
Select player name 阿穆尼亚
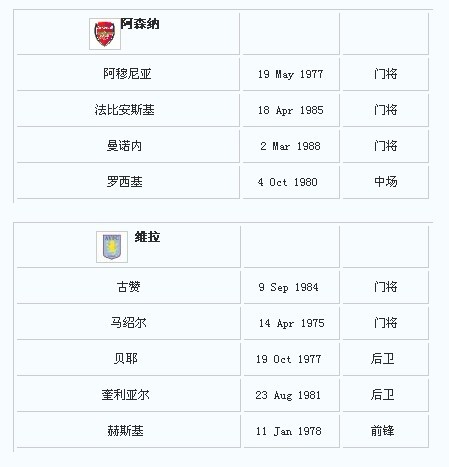tap(127, 74)
